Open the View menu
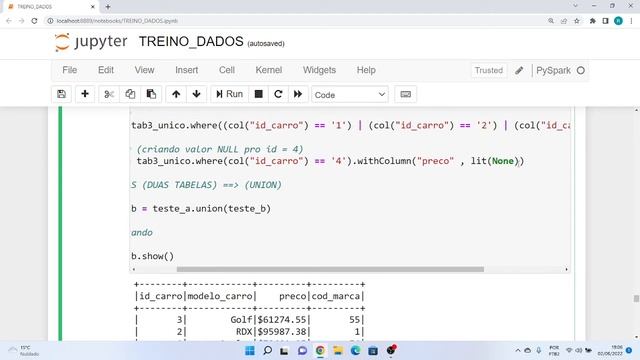Image resolution: width=640 pixels, height=360 pixels. coord(144,70)
